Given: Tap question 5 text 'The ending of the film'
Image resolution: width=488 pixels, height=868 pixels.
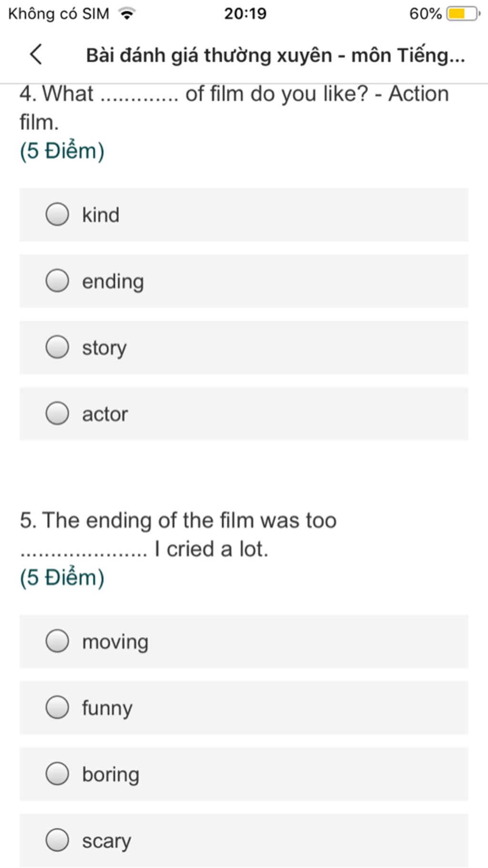Looking at the screenshot, I should click(x=178, y=520).
